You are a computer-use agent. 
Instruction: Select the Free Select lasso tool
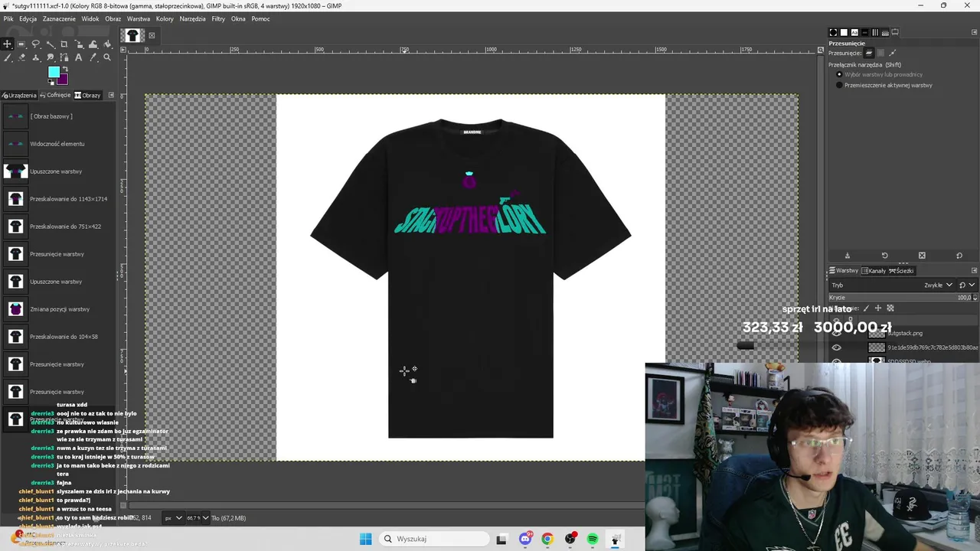tap(35, 44)
